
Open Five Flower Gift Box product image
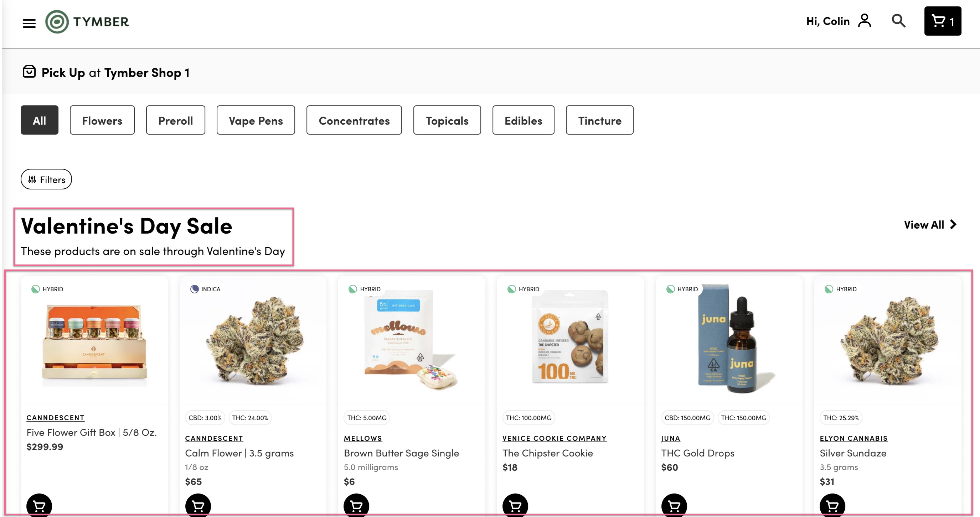coord(94,345)
